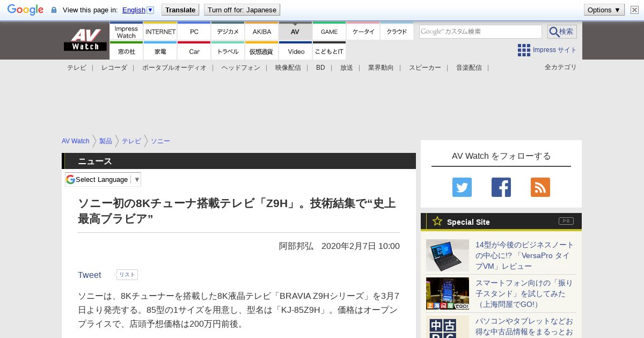
Task: Open the デジカメ tab
Action: [x=228, y=31]
